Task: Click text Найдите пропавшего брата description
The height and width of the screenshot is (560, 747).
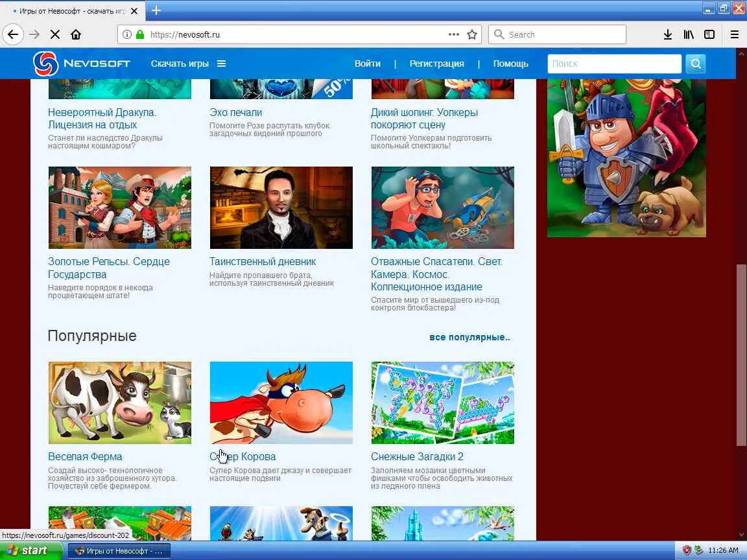Action: pyautogui.click(x=272, y=279)
